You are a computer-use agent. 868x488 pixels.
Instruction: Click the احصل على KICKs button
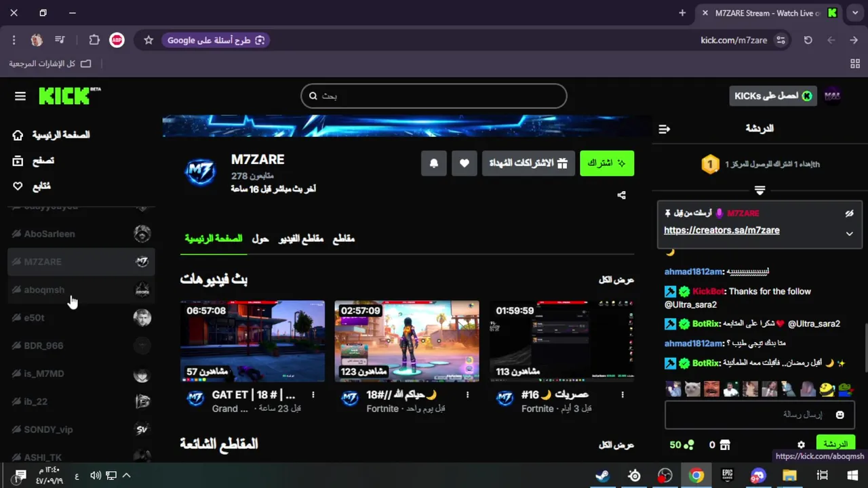pyautogui.click(x=772, y=96)
